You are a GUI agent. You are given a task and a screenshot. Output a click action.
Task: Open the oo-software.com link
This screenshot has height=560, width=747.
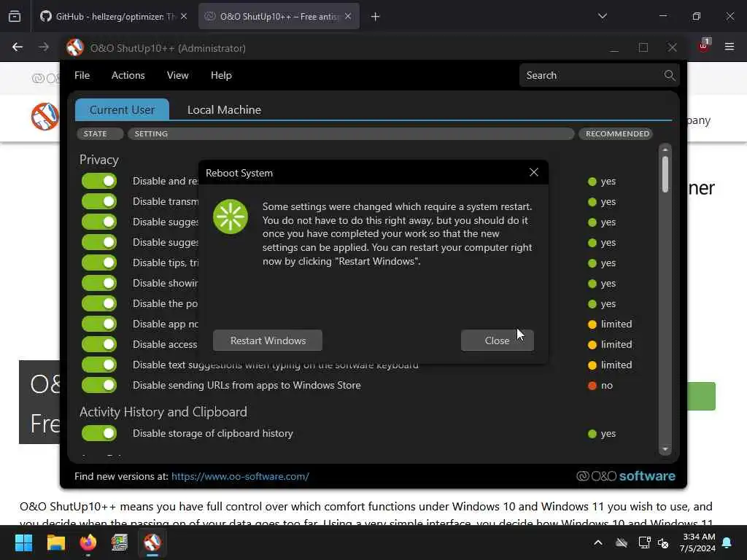(x=240, y=476)
